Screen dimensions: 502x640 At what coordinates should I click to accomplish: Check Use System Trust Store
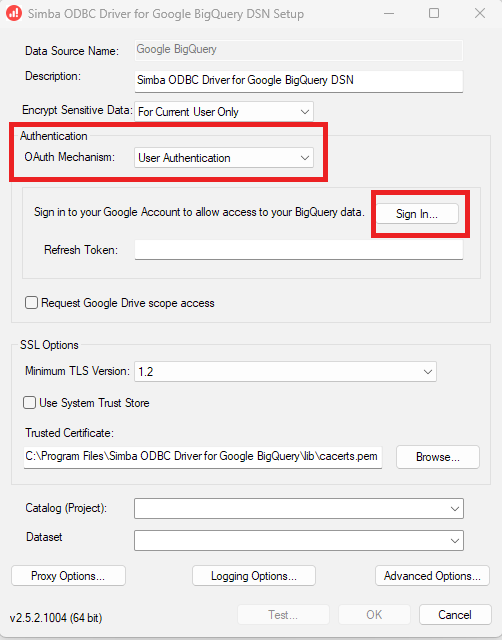pos(29,403)
